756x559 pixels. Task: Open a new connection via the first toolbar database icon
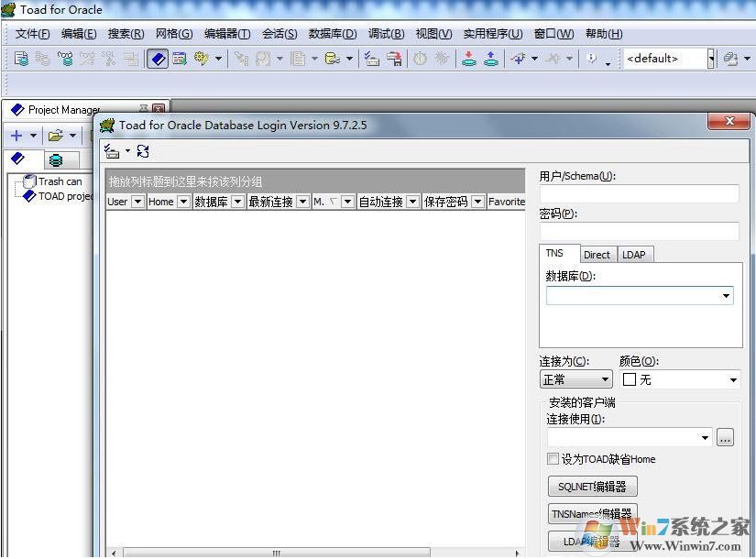click(x=19, y=58)
